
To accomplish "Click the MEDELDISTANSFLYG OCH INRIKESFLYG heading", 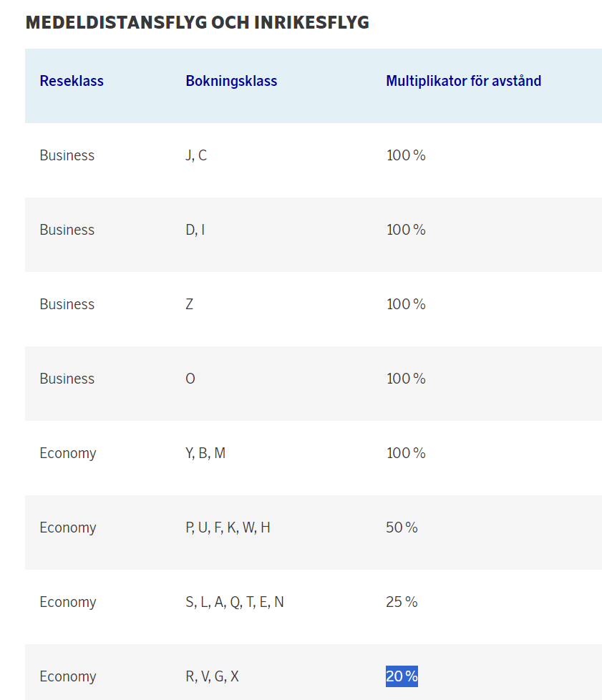I will click(x=197, y=22).
